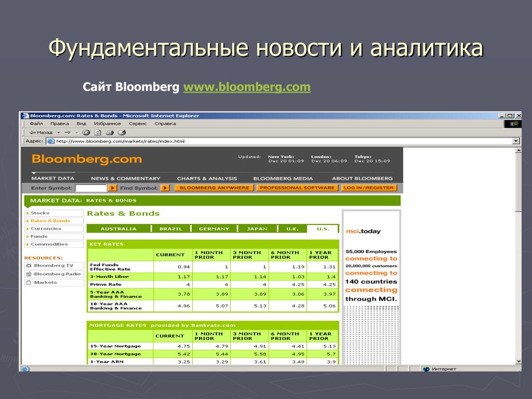Viewport: 532px width, 399px height.
Task: Click the Find Symbol orange arrow button
Action: (165, 188)
